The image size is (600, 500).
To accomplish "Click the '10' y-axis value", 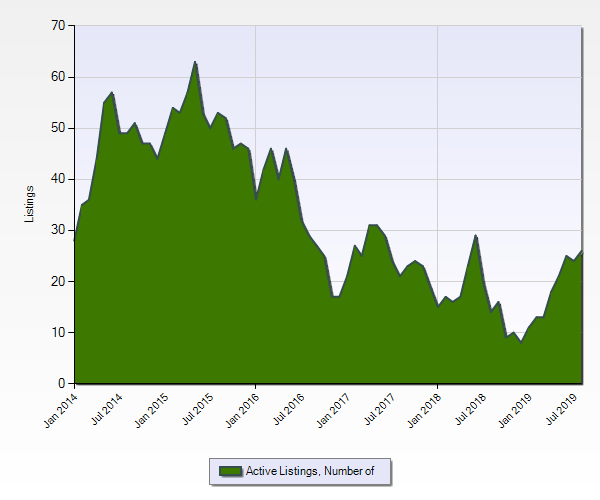I will [x=58, y=332].
